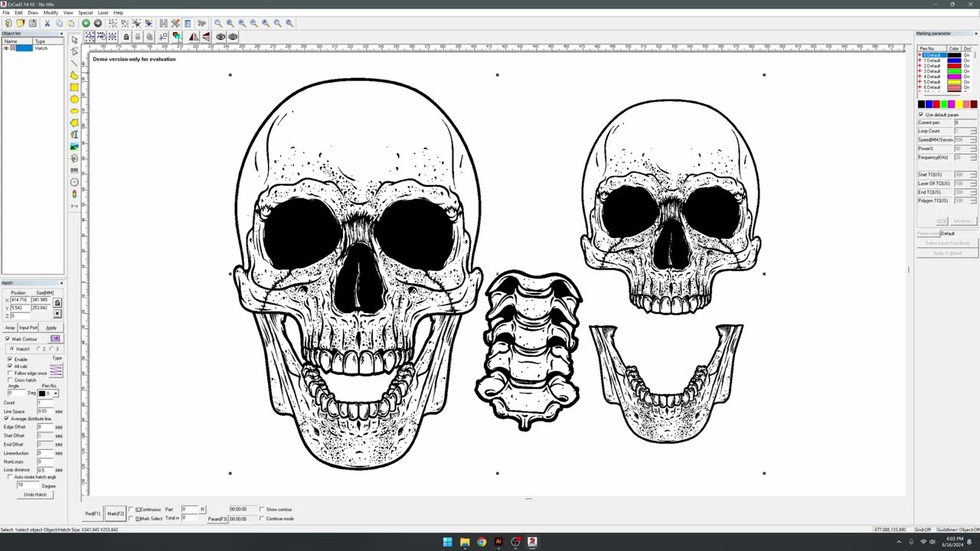The width and height of the screenshot is (980, 551).
Task: Open Hatch tool H icon
Action: [163, 23]
